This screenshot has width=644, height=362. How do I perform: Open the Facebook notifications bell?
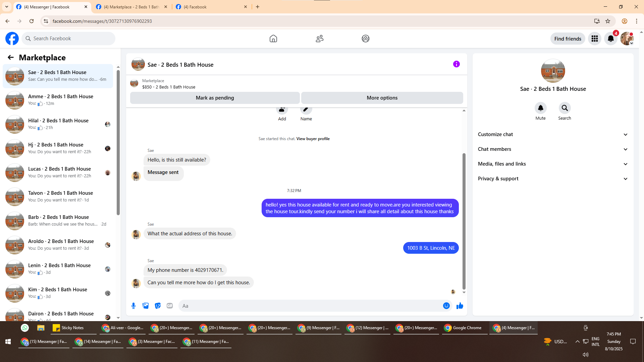coord(610,39)
